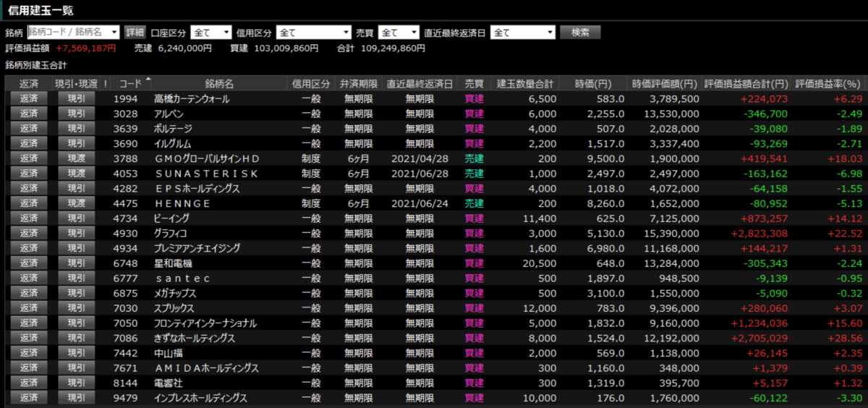Select stock code 7086
The width and height of the screenshot is (868, 408).
[x=125, y=338]
